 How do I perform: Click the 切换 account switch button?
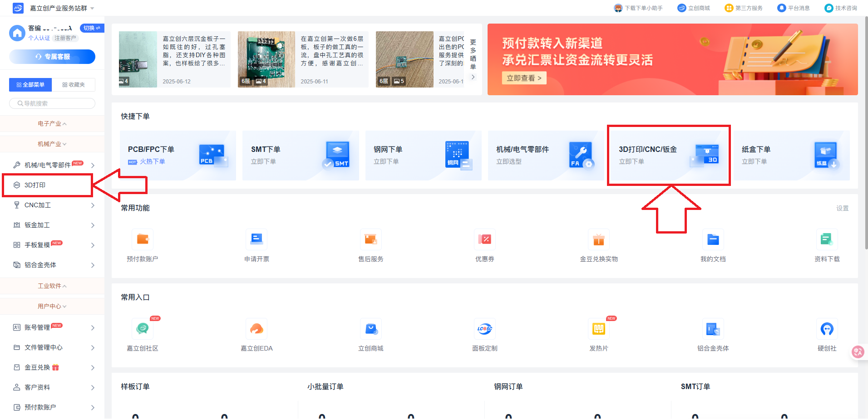(x=92, y=28)
